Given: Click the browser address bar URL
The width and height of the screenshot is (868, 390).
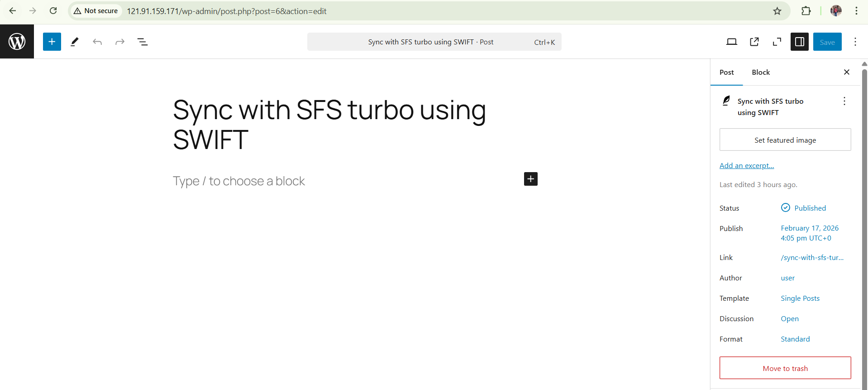Looking at the screenshot, I should pos(226,11).
